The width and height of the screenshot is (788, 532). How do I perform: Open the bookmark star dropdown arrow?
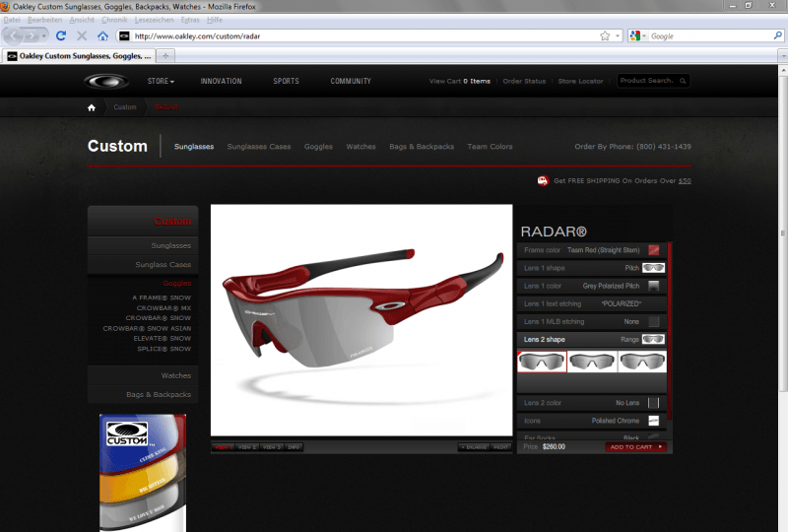pos(618,36)
